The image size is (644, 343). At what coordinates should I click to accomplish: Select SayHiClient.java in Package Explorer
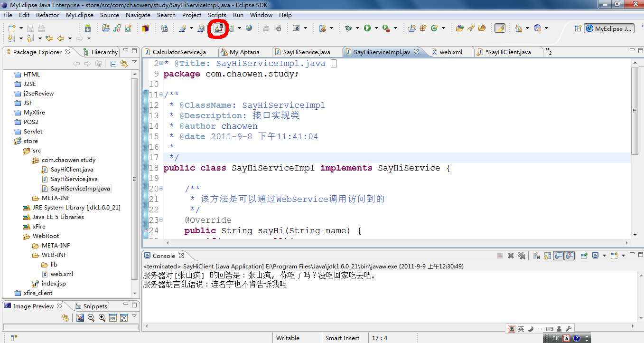72,170
